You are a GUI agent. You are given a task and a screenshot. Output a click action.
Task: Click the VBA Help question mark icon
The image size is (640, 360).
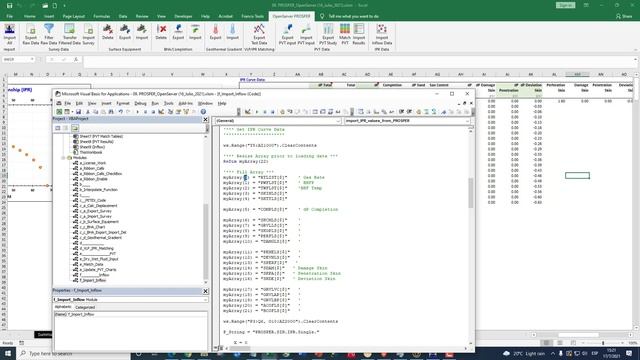point(203,111)
